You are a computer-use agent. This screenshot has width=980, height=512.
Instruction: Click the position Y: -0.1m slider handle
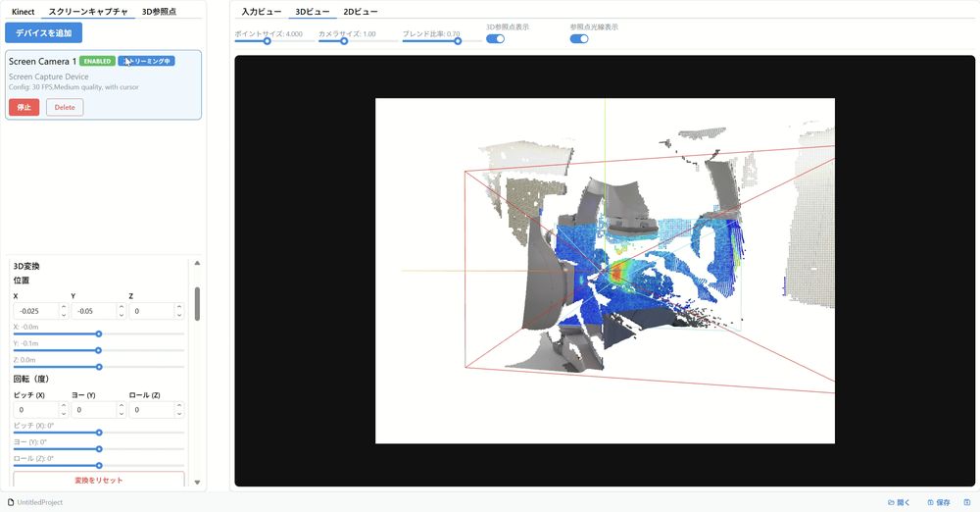(99, 350)
